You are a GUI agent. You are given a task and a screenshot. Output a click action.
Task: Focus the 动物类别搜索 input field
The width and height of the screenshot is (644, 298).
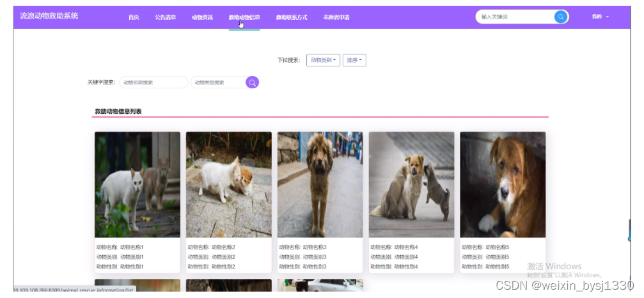219,82
